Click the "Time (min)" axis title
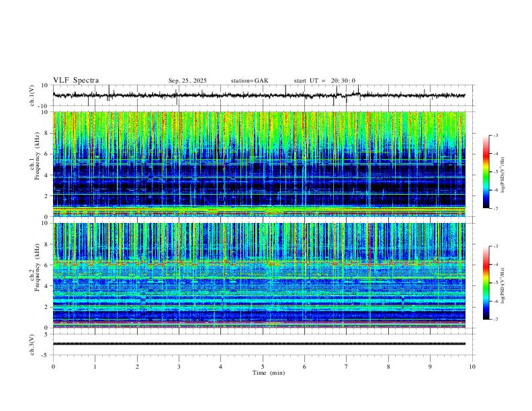The image size is (532, 411). 269,373
